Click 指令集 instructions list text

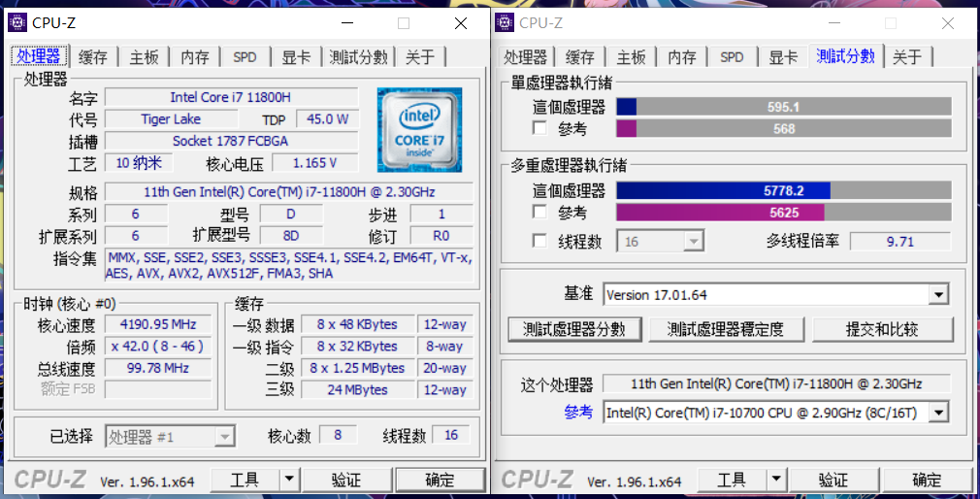(x=289, y=265)
